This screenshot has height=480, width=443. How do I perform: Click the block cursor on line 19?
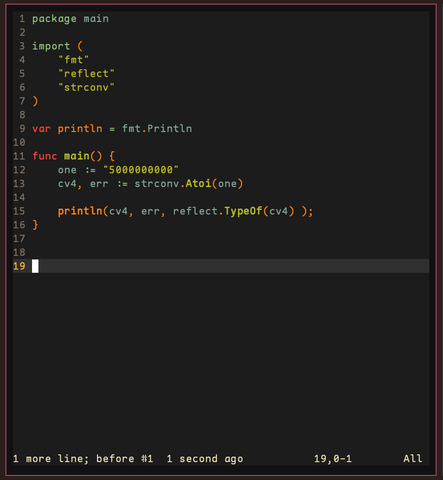35,266
